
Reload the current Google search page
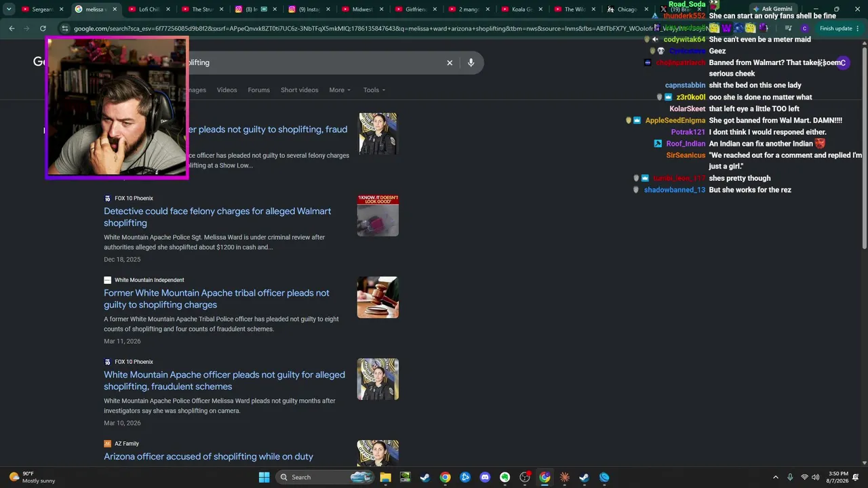coord(43,28)
